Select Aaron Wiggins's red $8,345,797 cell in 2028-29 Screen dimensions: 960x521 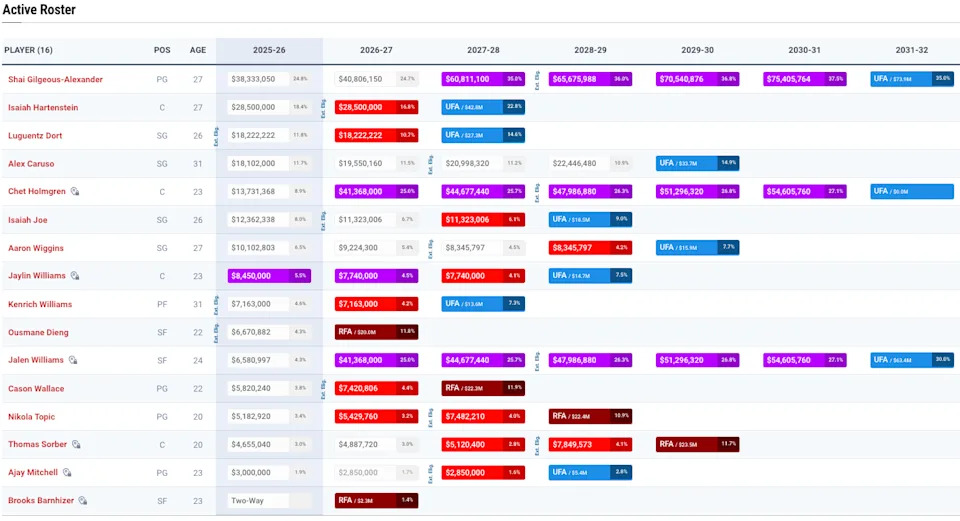[590, 248]
